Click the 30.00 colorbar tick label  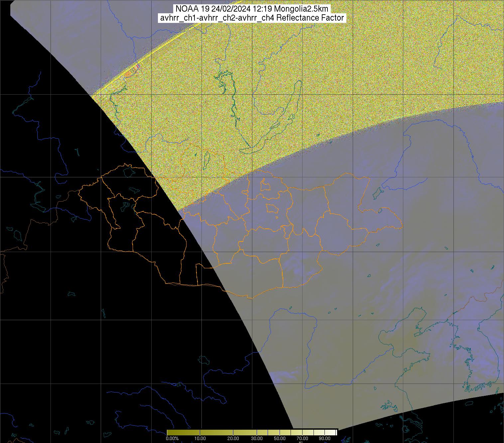(x=256, y=438)
